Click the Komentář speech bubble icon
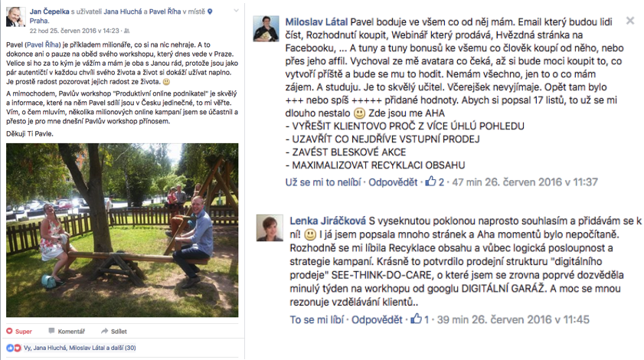Image resolution: width=644 pixels, height=360 pixels. coord(51,331)
